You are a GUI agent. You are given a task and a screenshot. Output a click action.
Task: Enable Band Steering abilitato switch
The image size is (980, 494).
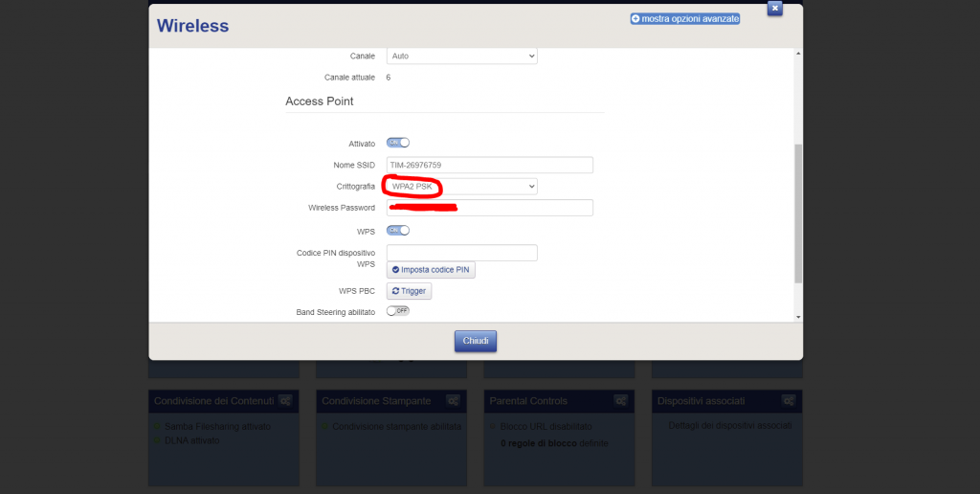(397, 311)
